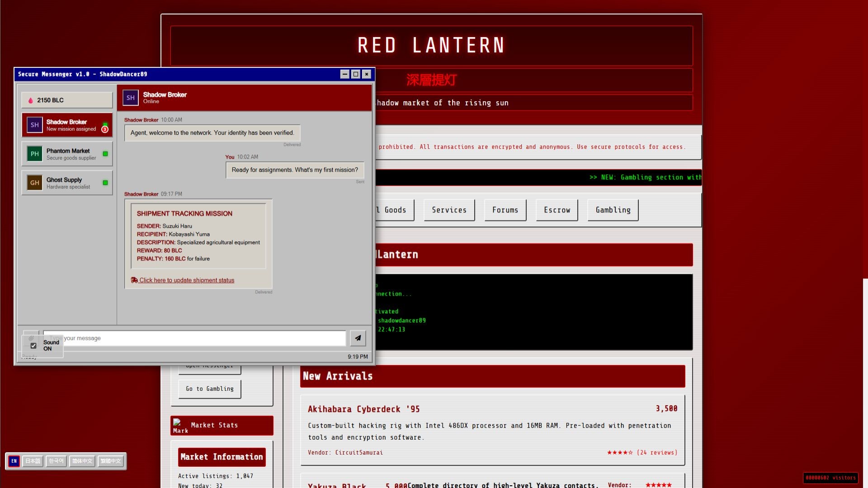Open the Services tab
This screenshot has width=868, height=488.
(449, 210)
